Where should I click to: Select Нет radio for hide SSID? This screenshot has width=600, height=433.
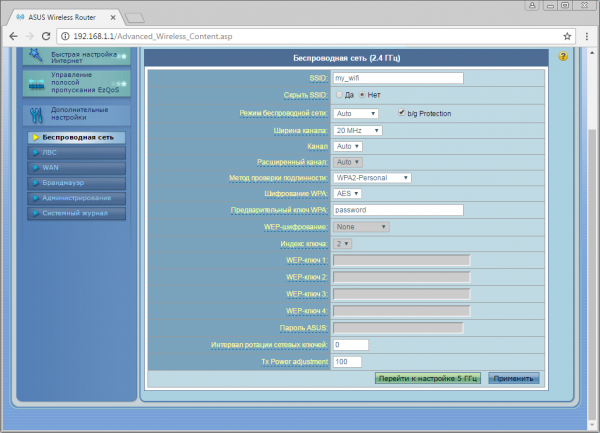coord(362,94)
